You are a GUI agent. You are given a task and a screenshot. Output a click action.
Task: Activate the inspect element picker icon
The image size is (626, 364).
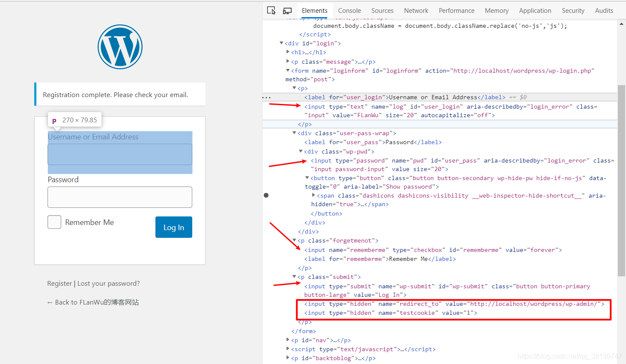pyautogui.click(x=271, y=10)
